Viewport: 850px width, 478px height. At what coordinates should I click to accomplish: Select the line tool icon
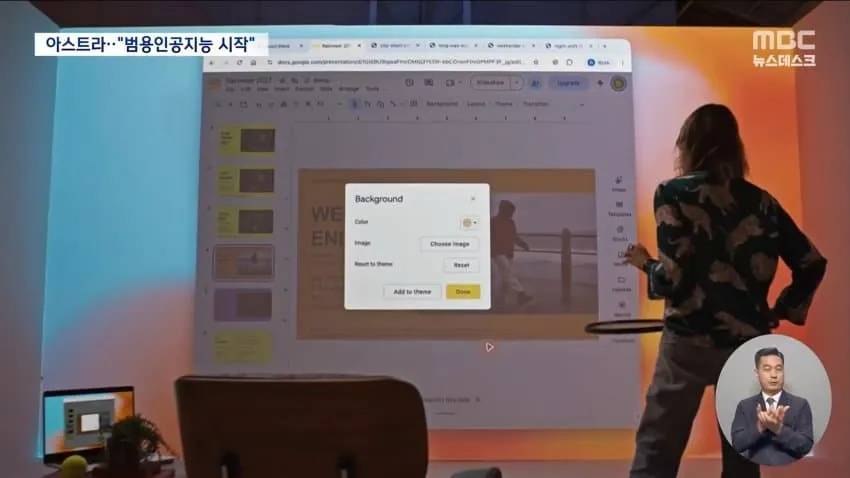click(392, 104)
